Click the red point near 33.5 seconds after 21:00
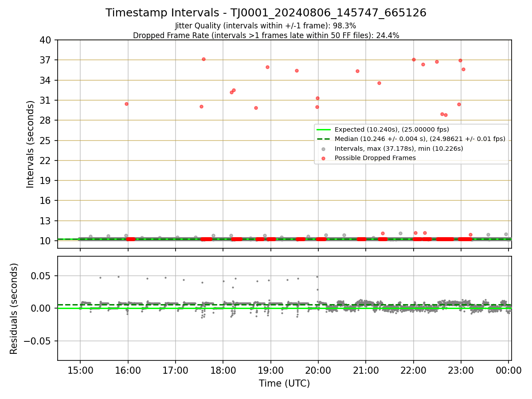The width and height of the screenshot is (532, 399). point(379,83)
